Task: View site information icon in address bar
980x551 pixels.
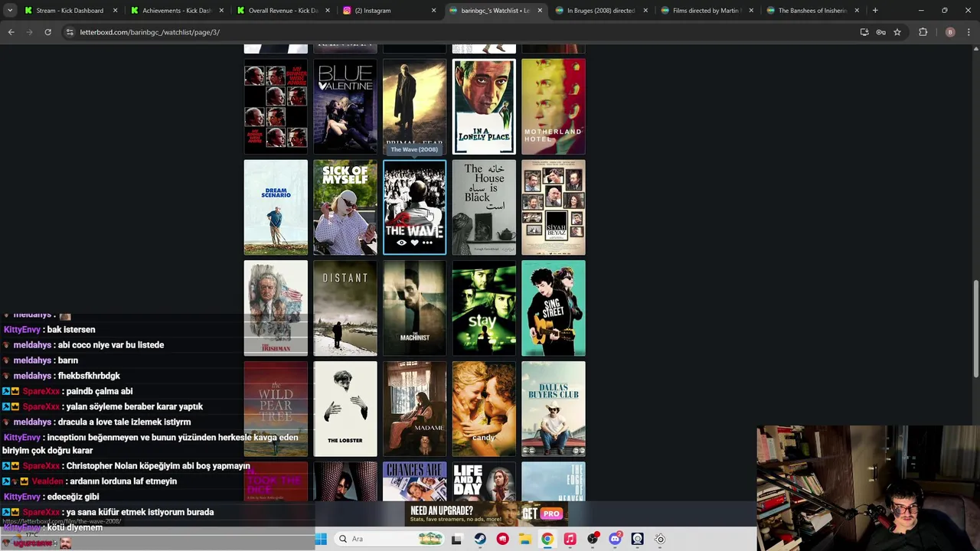Action: [70, 32]
